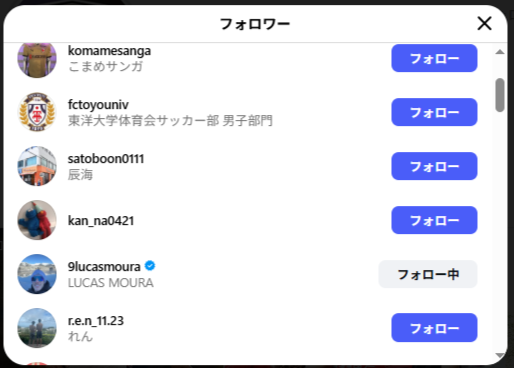Screen dimensions: 514x368
Task: Click the verified badge beside 9lucasmoura
Action: 150,266
